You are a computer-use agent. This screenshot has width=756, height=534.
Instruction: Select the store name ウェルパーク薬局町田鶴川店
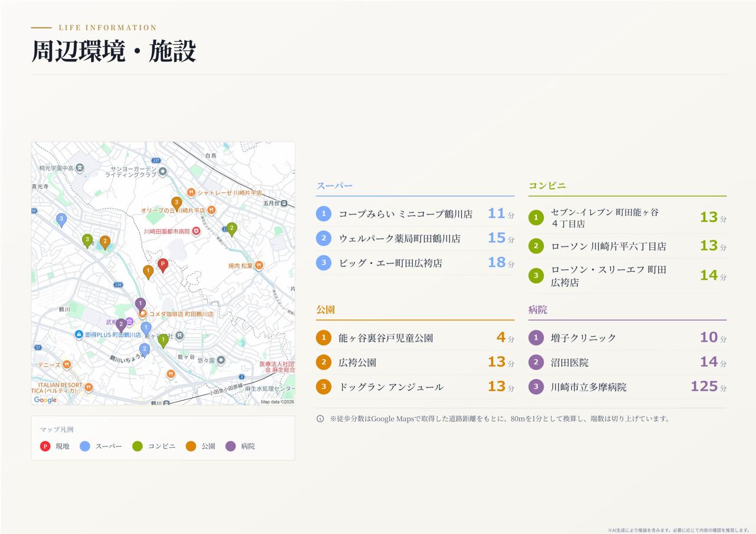coord(400,239)
